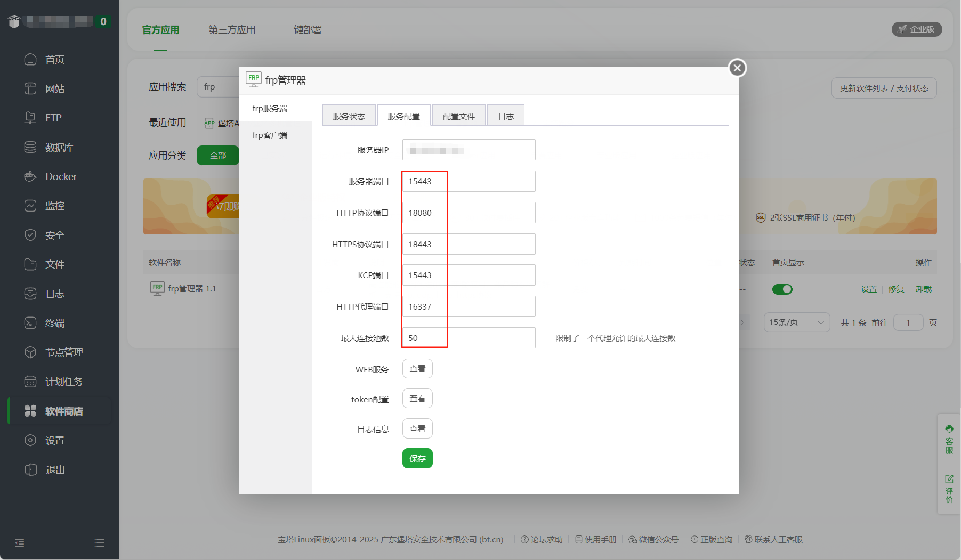Click 查看 next to token配置

417,398
